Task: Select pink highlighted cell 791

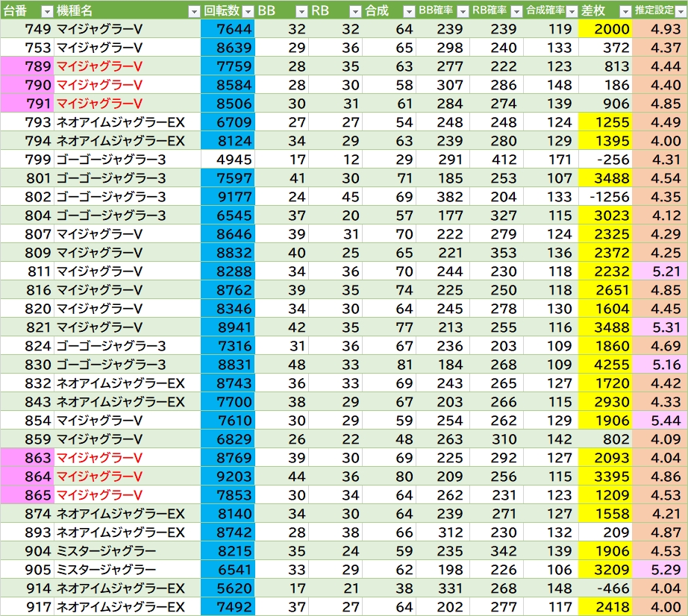Action: [x=27, y=104]
